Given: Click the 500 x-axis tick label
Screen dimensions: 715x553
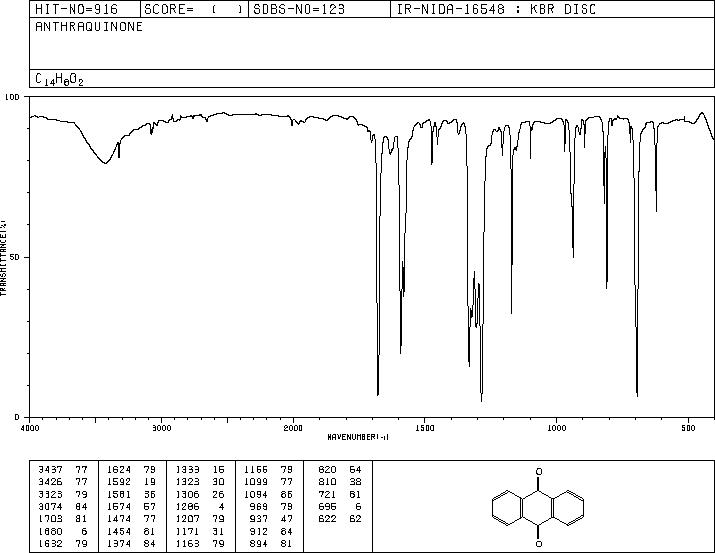Looking at the screenshot, I should [689, 428].
